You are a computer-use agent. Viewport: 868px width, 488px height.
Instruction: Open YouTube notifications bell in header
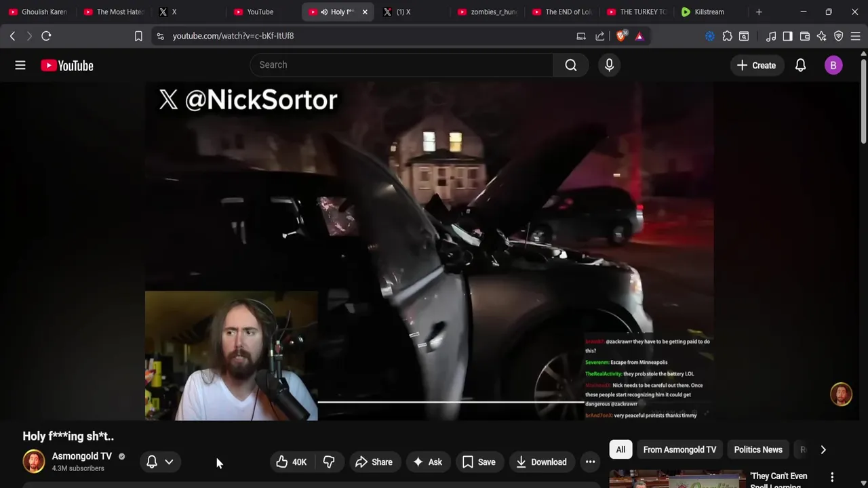tap(800, 65)
